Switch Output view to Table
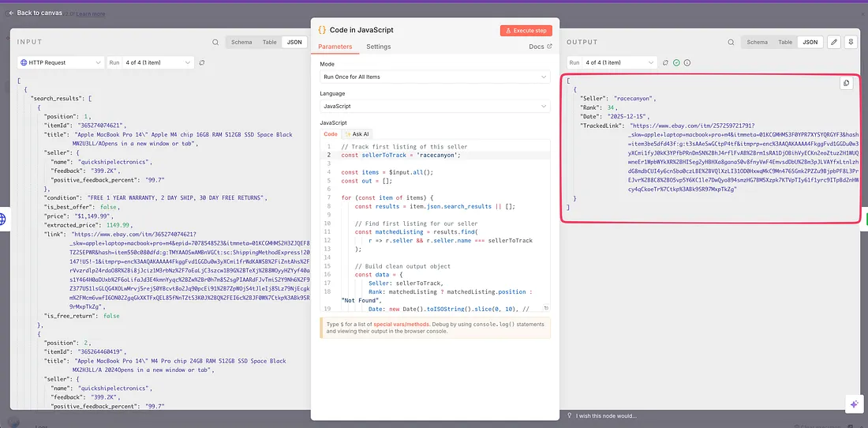Image resolution: width=868 pixels, height=428 pixels. (x=784, y=43)
